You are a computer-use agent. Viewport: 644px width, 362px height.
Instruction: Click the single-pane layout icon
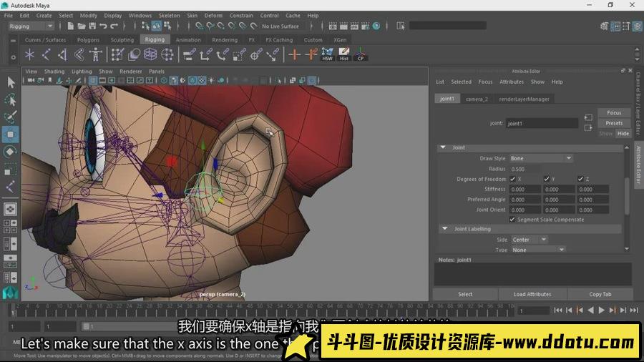[x=10, y=209]
